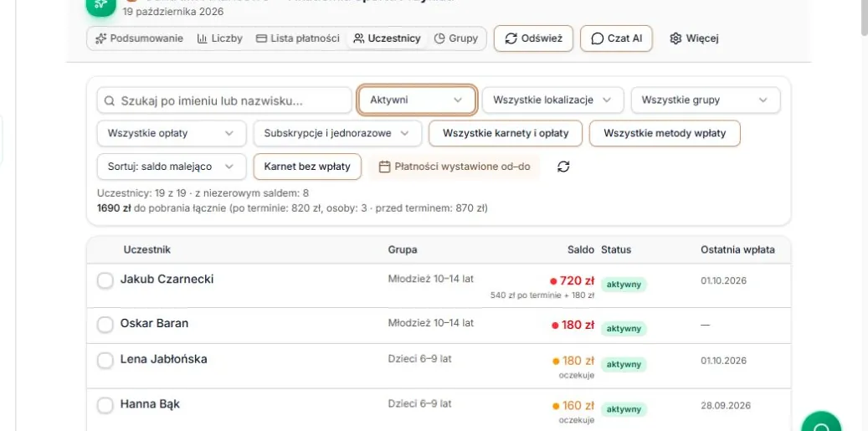Toggle the Karnet bez wpłaty filter
Screen dimensions: 868x431
click(x=307, y=167)
